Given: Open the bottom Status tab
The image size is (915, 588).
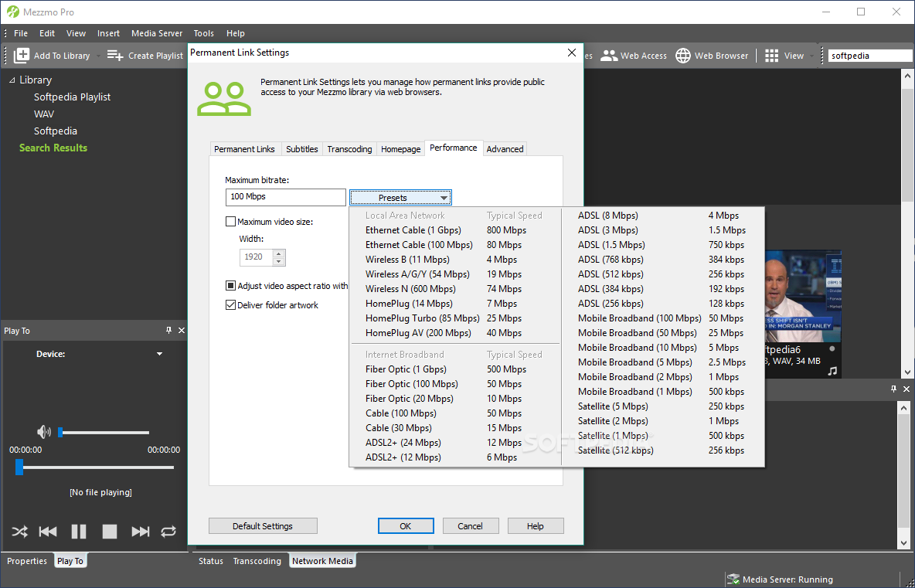Looking at the screenshot, I should pos(211,561).
